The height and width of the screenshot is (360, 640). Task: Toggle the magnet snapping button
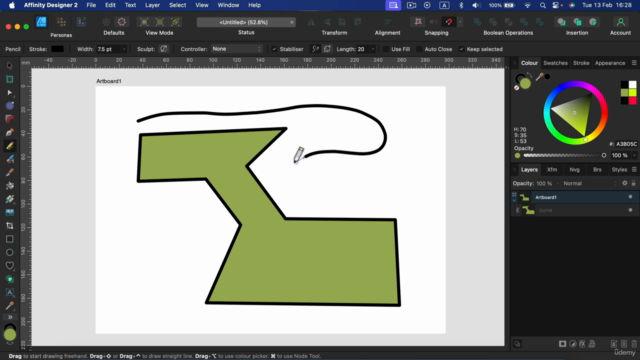coord(449,22)
